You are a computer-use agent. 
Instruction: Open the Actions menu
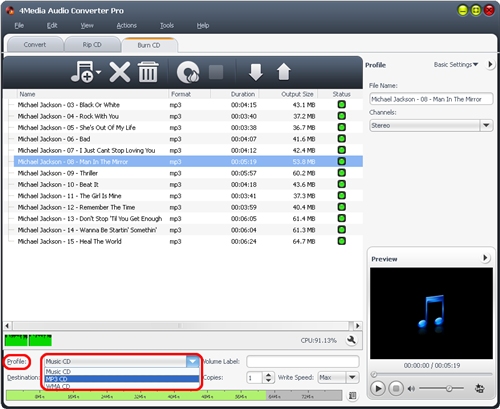(x=127, y=25)
